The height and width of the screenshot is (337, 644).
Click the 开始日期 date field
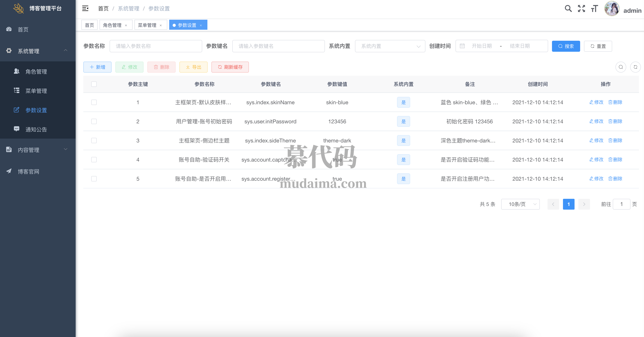point(482,46)
